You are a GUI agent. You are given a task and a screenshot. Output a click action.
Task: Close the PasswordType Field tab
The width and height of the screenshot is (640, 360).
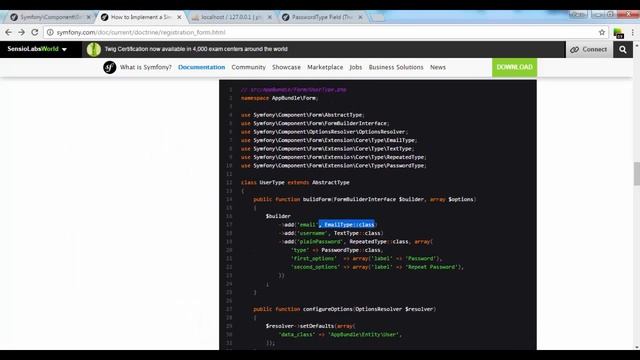[360, 17]
